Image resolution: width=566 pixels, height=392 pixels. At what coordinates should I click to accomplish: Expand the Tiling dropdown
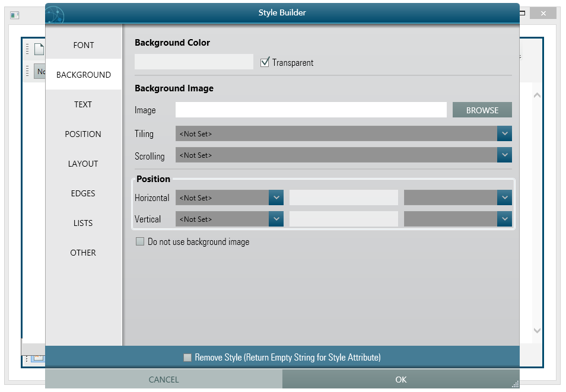[504, 133]
